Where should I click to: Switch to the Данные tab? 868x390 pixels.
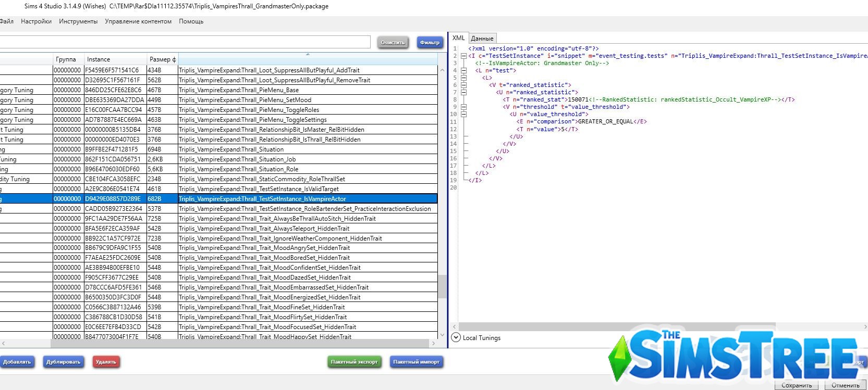[x=482, y=39]
